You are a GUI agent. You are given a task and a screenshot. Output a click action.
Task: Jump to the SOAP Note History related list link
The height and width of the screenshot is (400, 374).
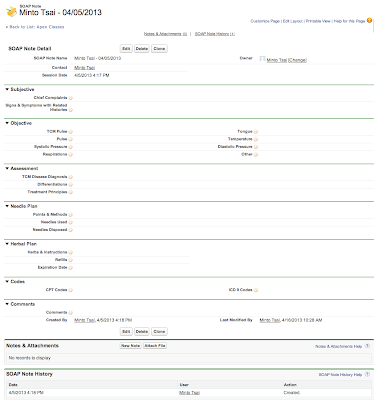(215, 34)
